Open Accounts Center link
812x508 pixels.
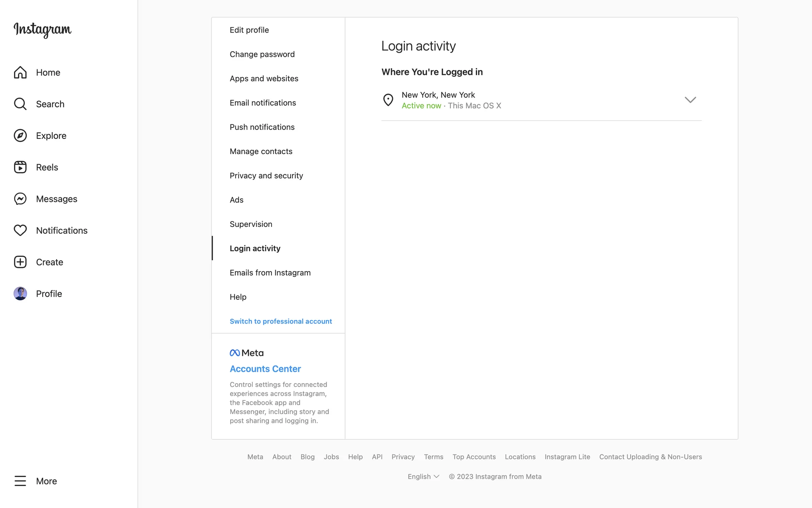click(265, 369)
